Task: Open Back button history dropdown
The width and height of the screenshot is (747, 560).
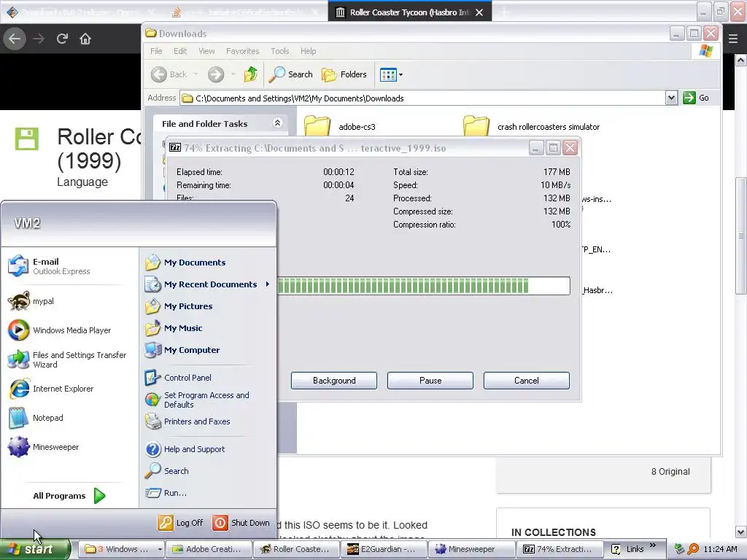Action: click(x=196, y=74)
